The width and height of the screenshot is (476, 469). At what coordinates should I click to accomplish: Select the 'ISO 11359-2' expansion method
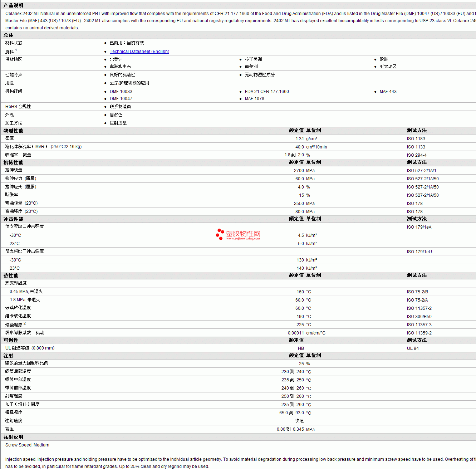point(419,333)
